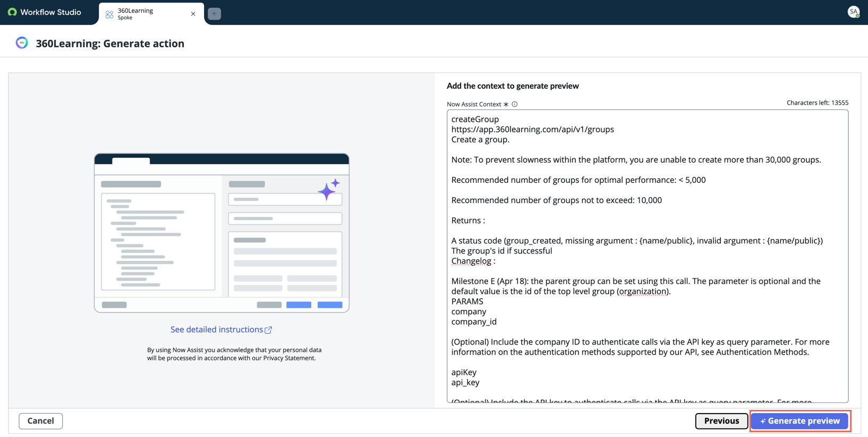Screen dimensions: 868x437
Task: Click the 'Characters left: 13555' counter
Action: 817,103
